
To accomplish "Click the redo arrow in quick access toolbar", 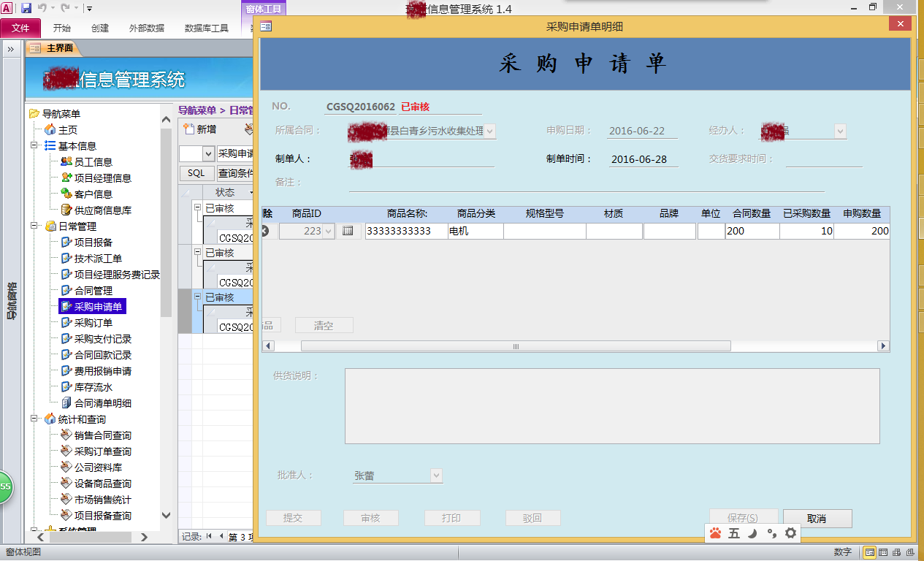I will click(65, 8).
